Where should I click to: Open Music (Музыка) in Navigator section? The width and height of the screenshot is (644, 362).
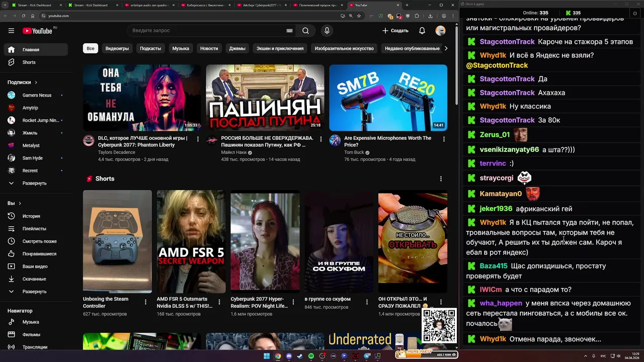tap(35, 322)
